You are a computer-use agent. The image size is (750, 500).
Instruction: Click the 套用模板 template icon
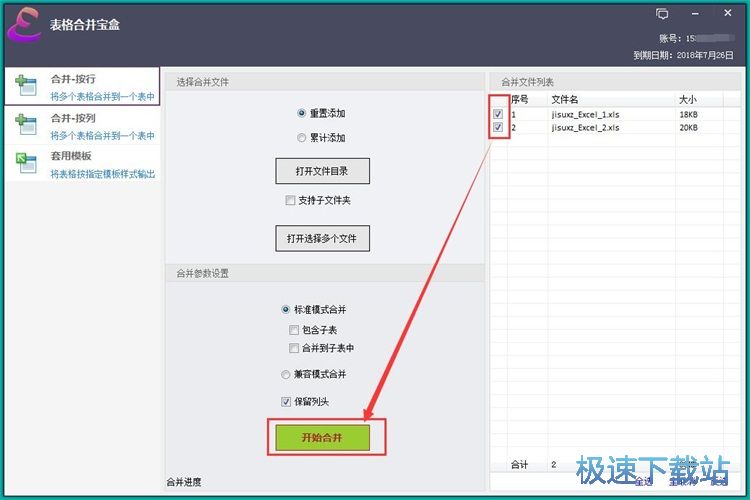[x=25, y=163]
